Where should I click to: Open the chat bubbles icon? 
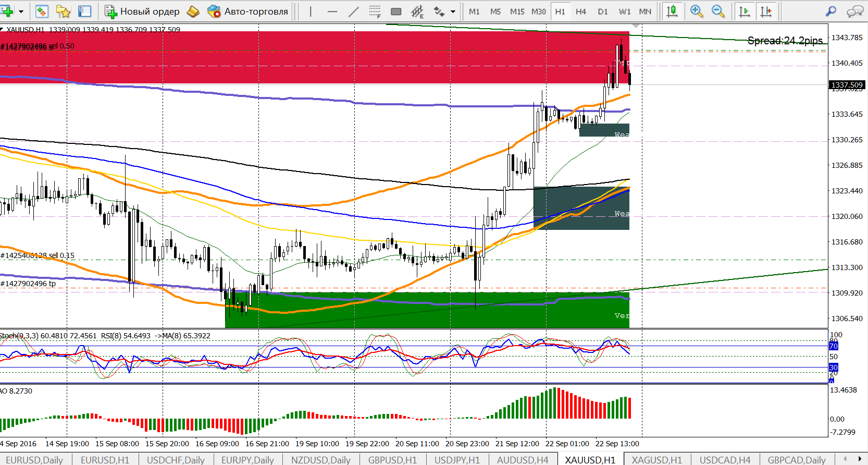[855, 11]
